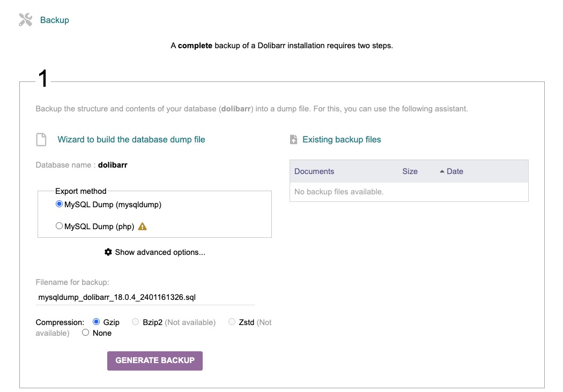Click the gear icon near Show advanced options
This screenshot has height=392, width=563.
[108, 252]
